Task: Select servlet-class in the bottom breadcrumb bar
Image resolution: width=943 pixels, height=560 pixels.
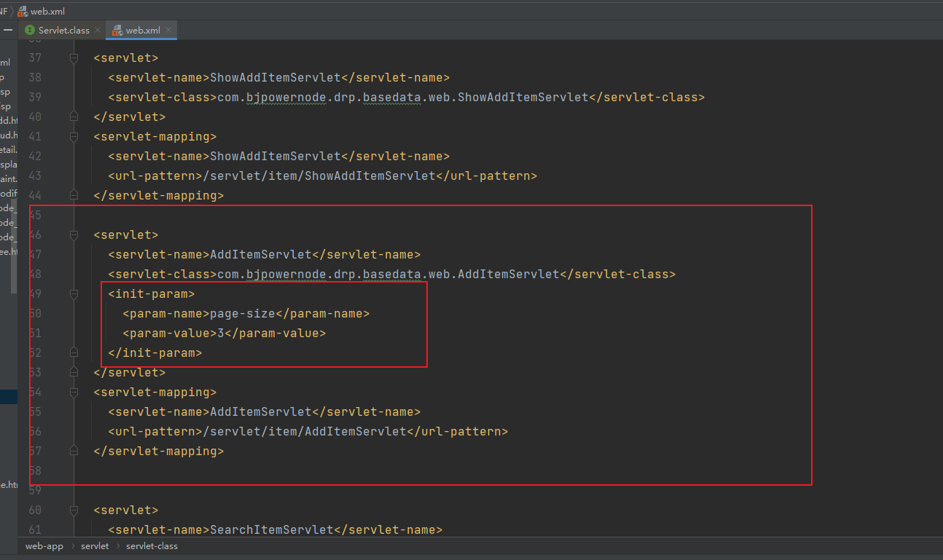Action: click(x=152, y=545)
